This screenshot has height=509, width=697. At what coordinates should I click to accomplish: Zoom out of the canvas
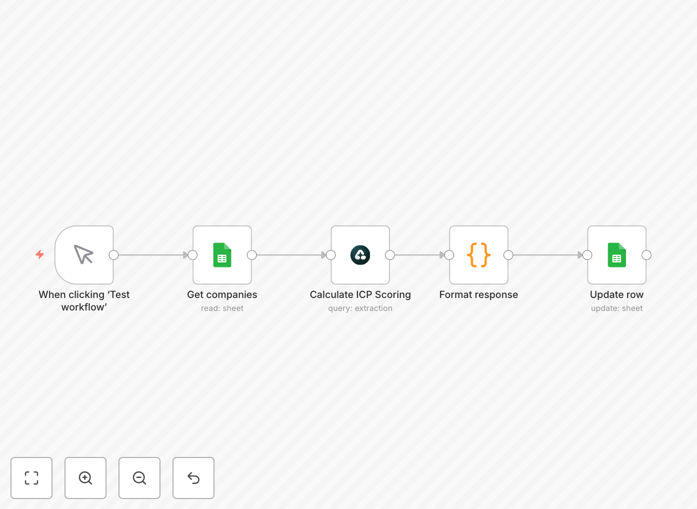139,478
